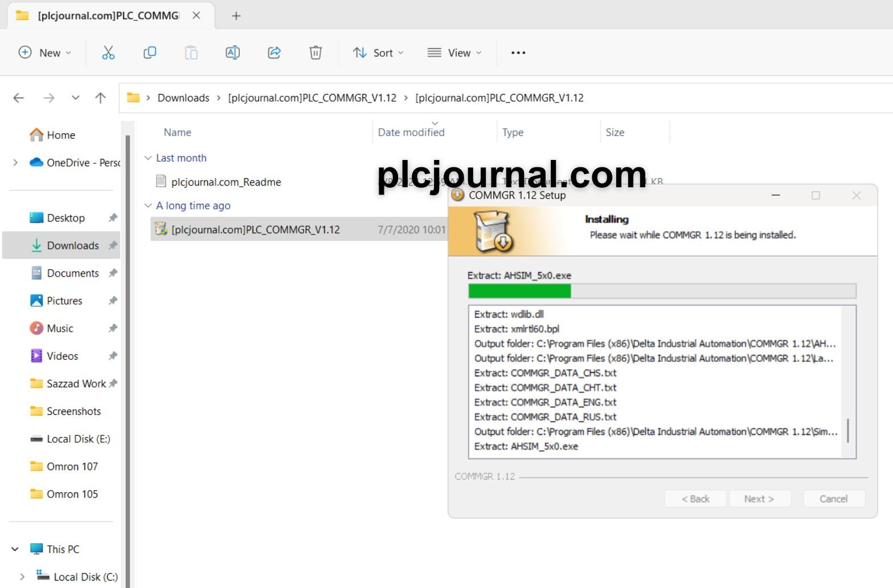Open the View dropdown
This screenshot has width=893, height=588.
point(454,53)
